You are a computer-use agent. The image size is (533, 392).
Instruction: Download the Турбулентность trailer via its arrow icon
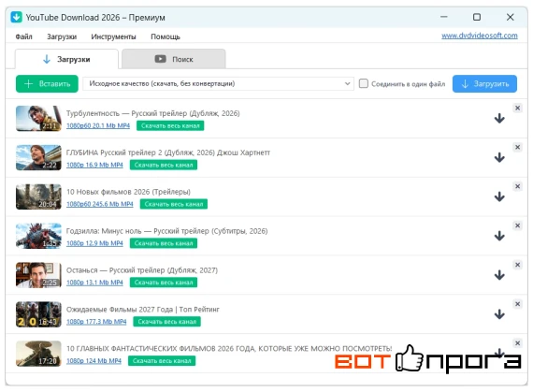(499, 118)
